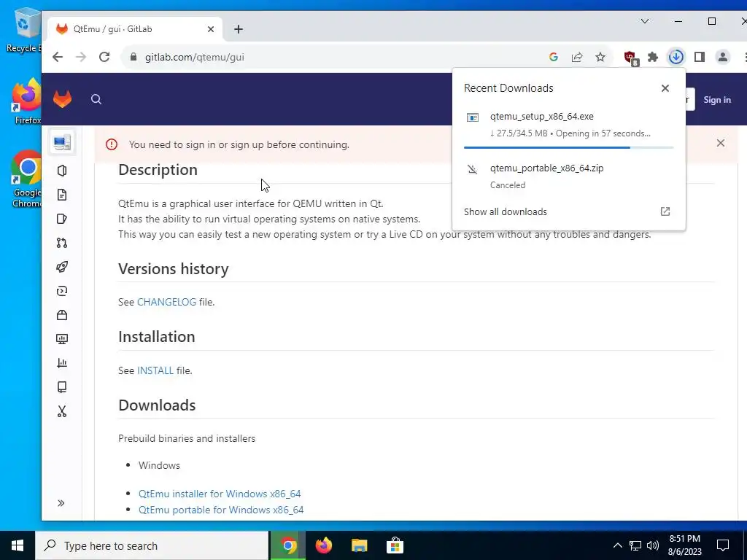This screenshot has height=560, width=747.
Task: Close the Recent Downloads popup
Action: [665, 88]
